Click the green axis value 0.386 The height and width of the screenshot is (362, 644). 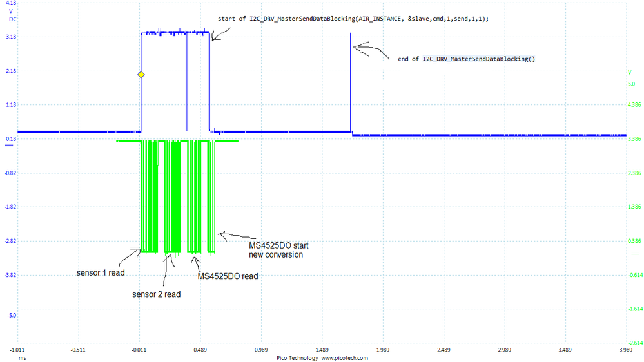click(x=634, y=241)
